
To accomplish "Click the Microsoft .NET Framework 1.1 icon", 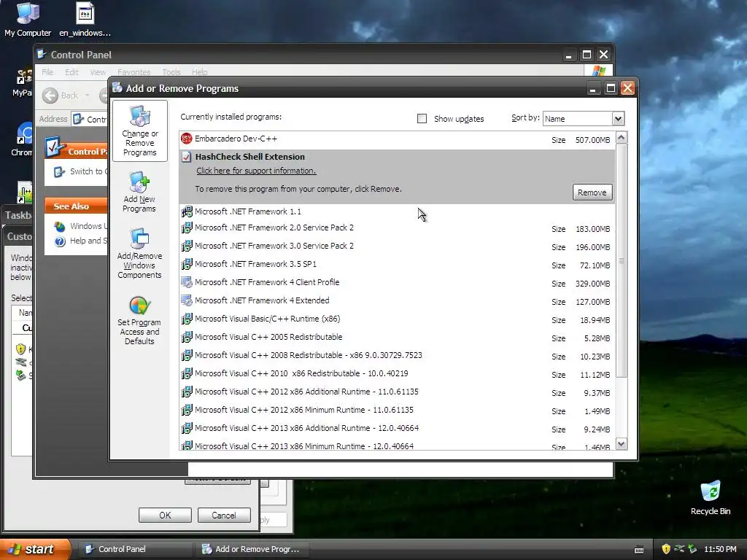I will click(x=187, y=211).
